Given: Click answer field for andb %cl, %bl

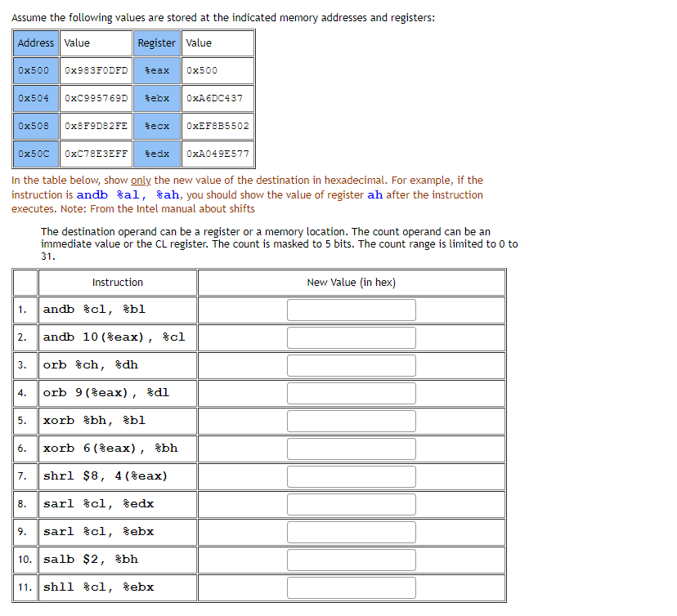Looking at the screenshot, I should [x=351, y=310].
